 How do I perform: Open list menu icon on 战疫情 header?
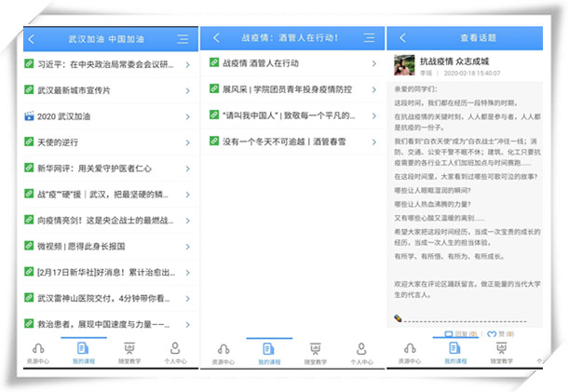tap(368, 38)
